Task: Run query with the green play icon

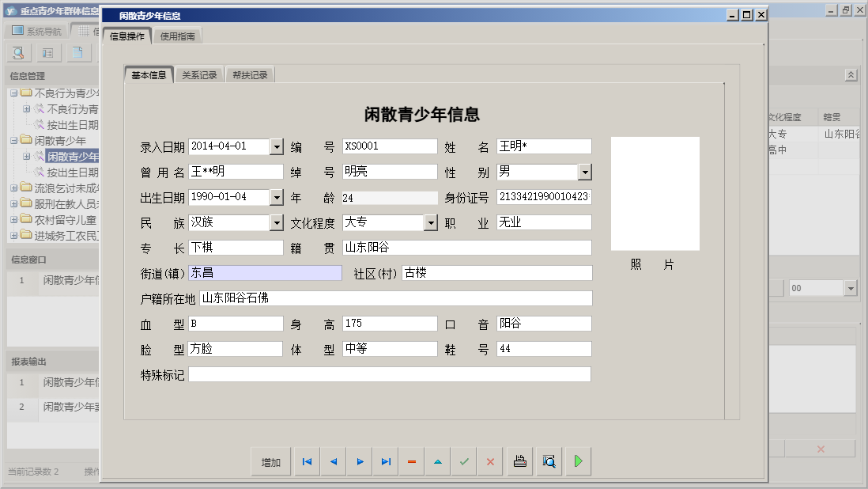Action: pos(578,461)
